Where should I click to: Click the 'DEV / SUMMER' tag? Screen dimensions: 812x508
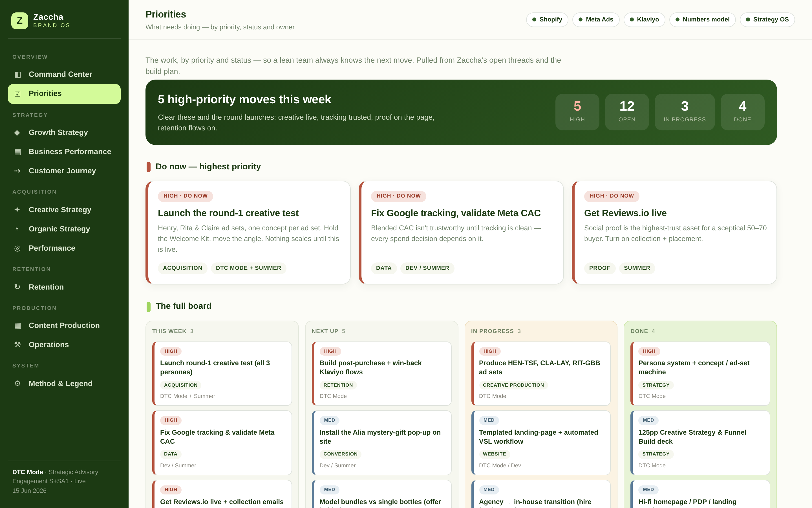(x=427, y=268)
